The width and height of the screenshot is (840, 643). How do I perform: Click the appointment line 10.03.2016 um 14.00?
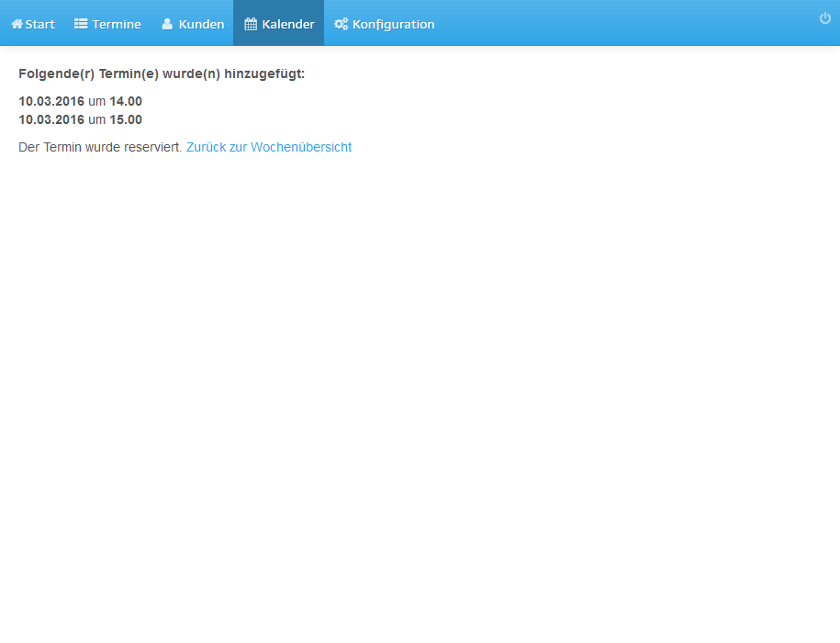tap(81, 101)
